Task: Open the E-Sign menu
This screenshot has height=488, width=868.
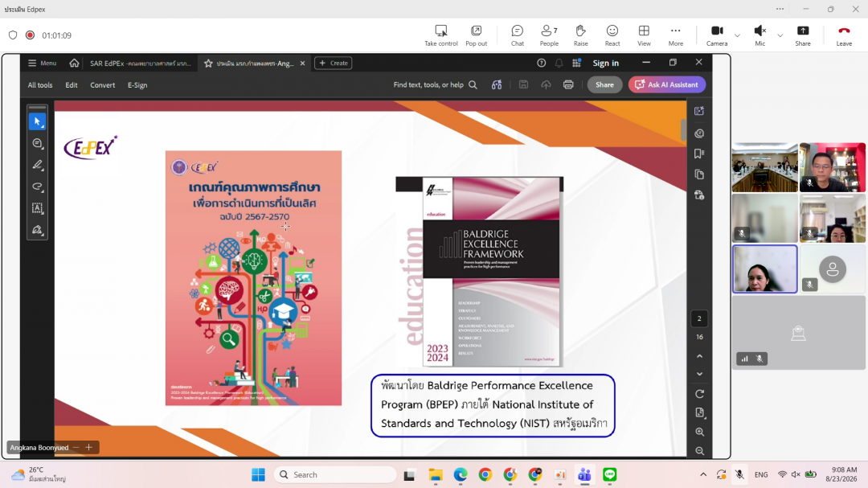Action: [x=137, y=84]
